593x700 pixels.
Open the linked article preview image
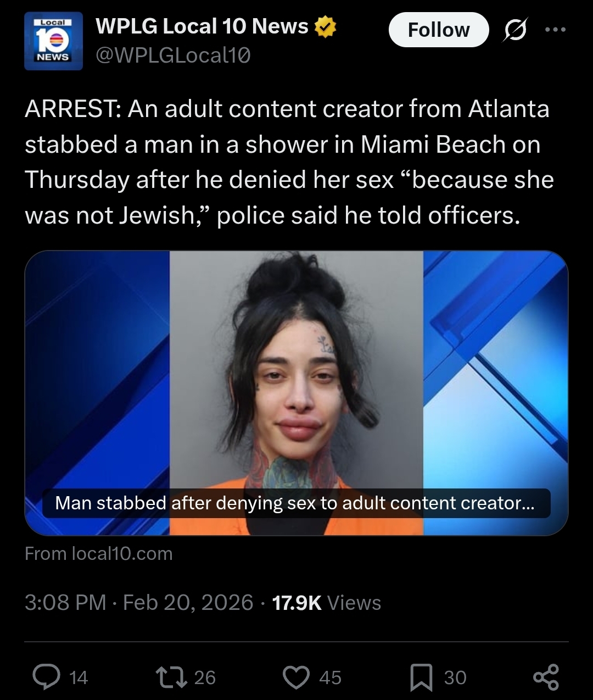point(296,393)
